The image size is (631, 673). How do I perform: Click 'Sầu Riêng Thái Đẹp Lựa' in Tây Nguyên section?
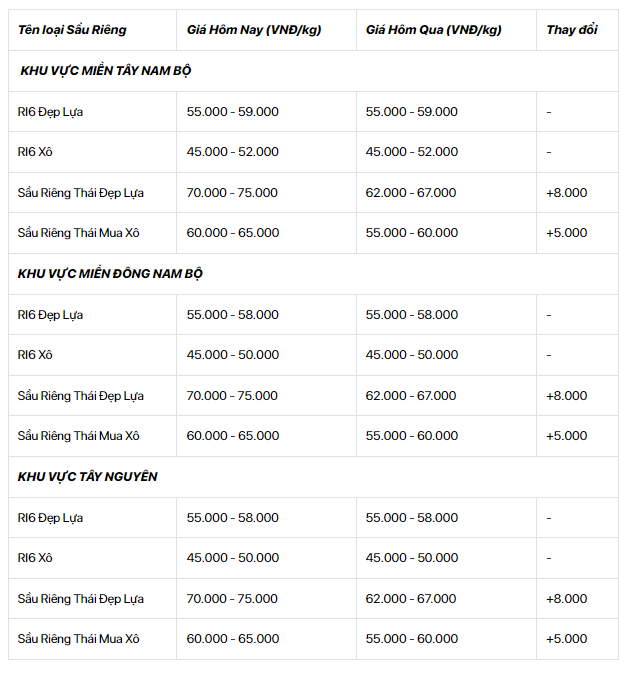coord(81,599)
